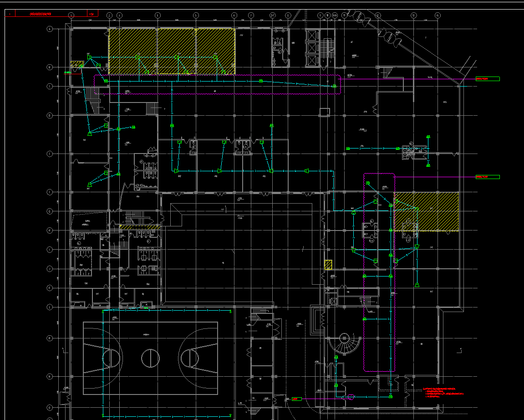Screen dimensions: 524x420
Task: Click green callout box from vertical magenta zone
Action: [488, 177]
